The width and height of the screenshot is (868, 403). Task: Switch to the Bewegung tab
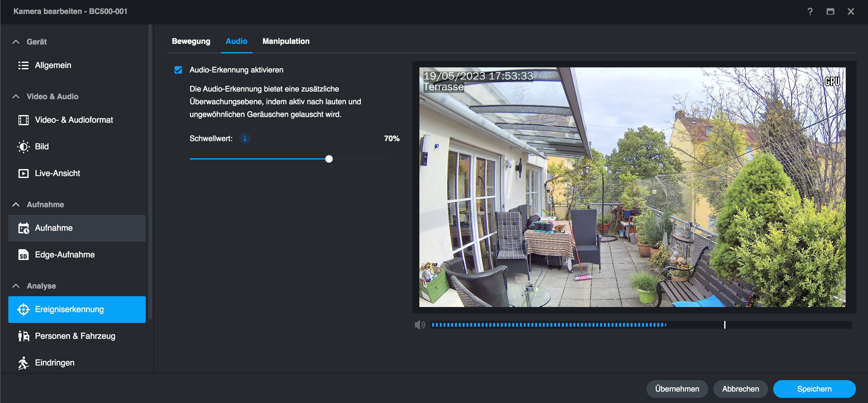(x=191, y=41)
